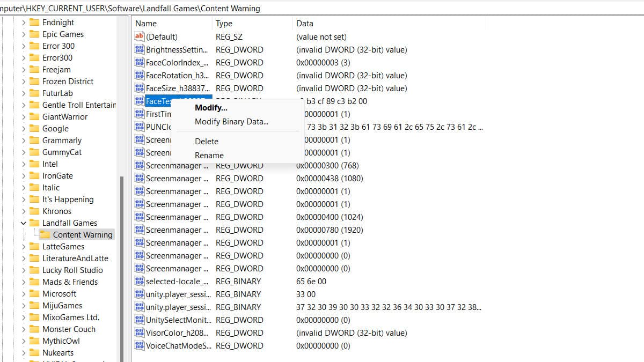Select the Gentle Troll Entertain key label
The width and height of the screenshot is (644, 362).
click(79, 105)
